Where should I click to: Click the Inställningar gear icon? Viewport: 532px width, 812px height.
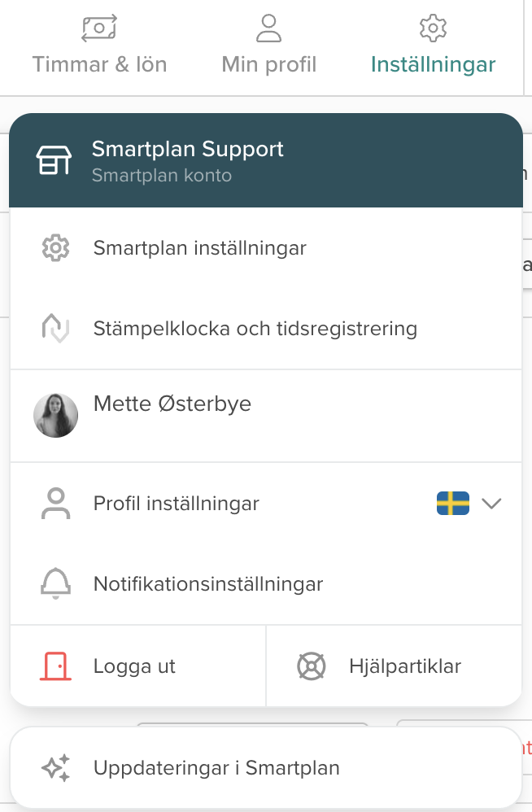(433, 28)
